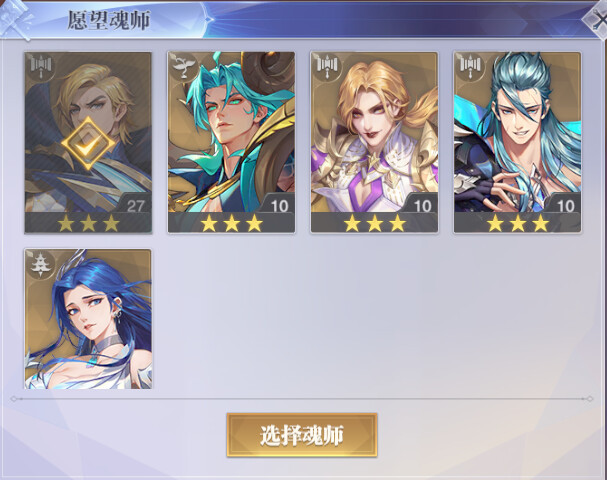Screen dimensions: 607x480
Task: Click the tree-shaped class icon on blue-haired woman card
Action: tap(41, 264)
